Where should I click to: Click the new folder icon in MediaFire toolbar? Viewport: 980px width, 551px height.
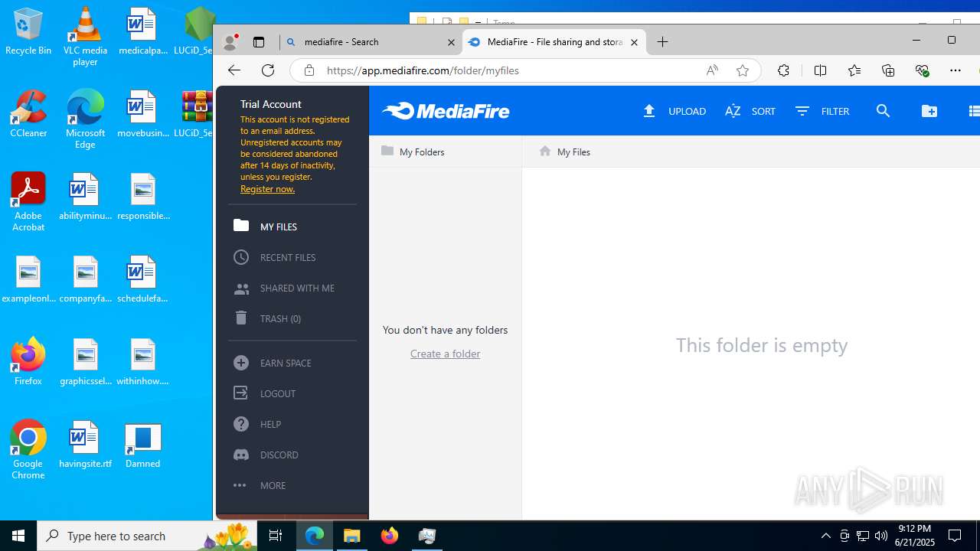929,111
